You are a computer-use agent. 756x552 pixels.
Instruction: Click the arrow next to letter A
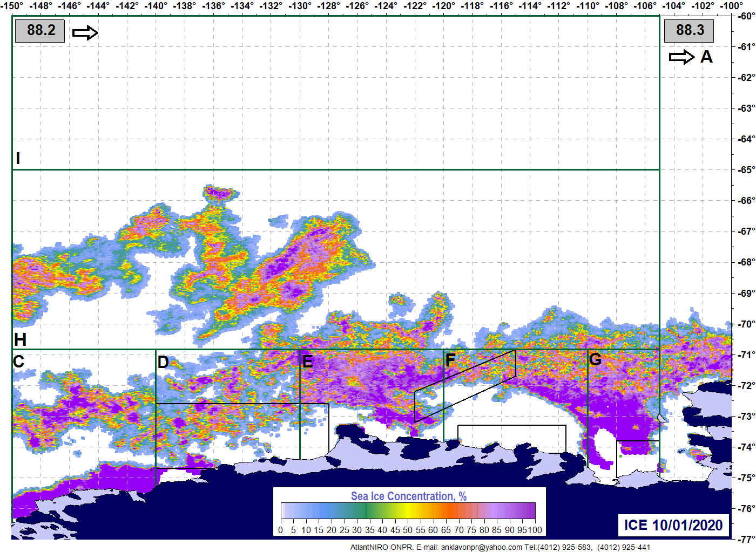pyautogui.click(x=681, y=57)
